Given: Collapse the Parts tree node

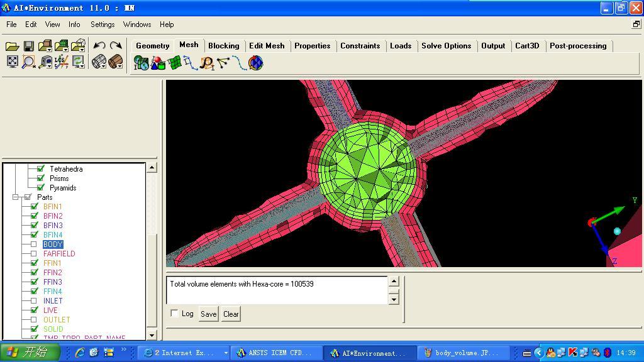Looking at the screenshot, I should [x=16, y=197].
